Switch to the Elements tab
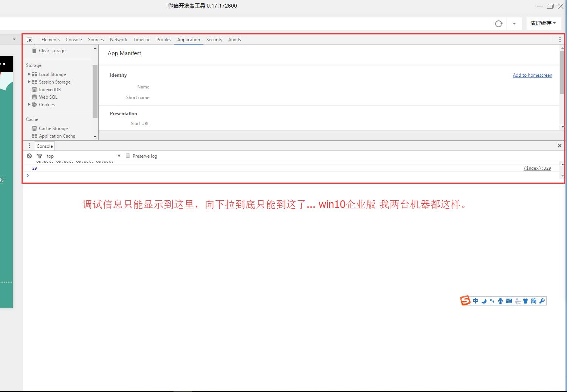 point(51,39)
